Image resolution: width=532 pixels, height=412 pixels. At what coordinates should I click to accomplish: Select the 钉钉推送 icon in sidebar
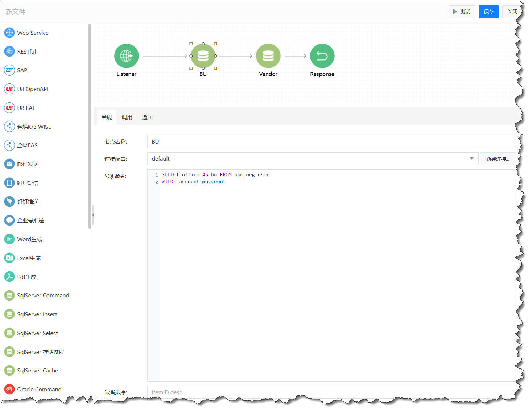point(9,202)
